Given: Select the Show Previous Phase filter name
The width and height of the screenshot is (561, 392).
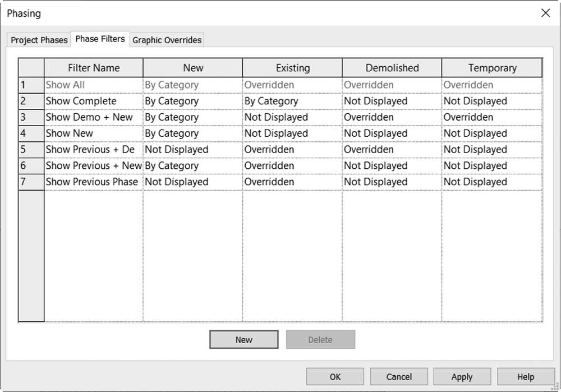Looking at the screenshot, I should click(x=94, y=182).
